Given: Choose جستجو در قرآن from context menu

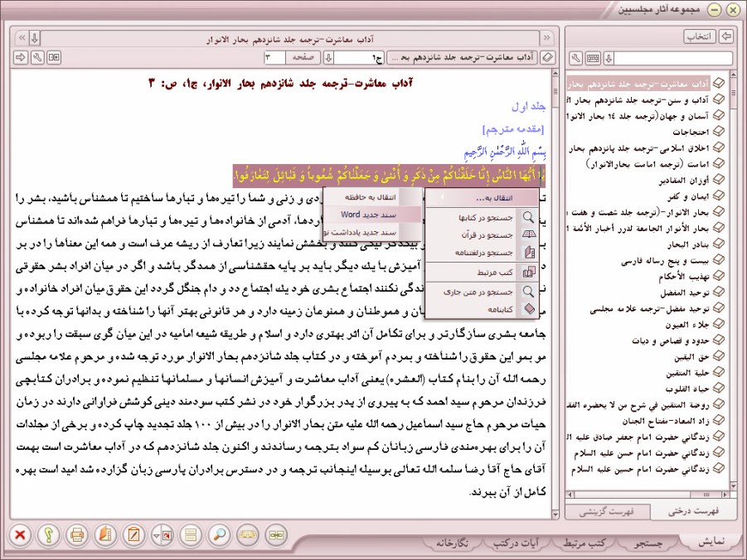Looking at the screenshot, I should [x=483, y=234].
